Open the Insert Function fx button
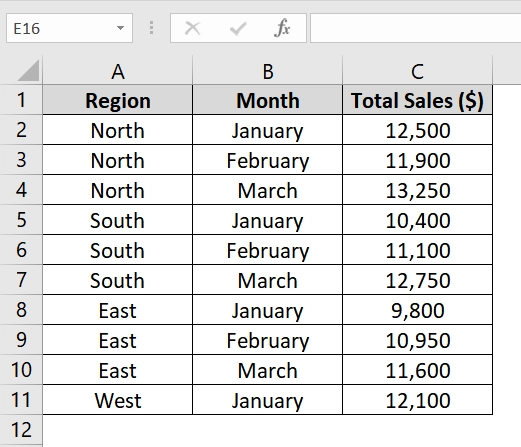Viewport: 521px width, 447px height. [282, 28]
